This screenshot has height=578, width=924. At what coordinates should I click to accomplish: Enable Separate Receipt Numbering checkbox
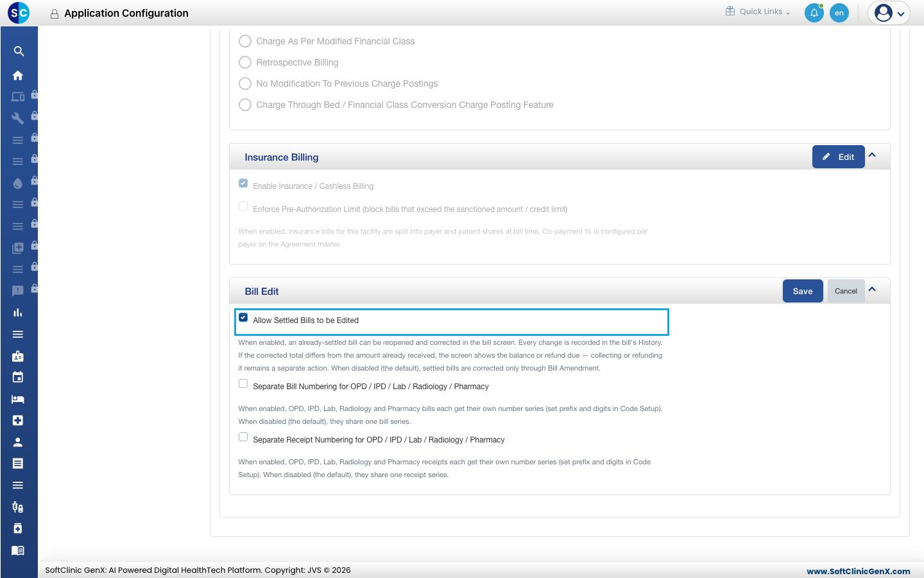[x=243, y=437]
